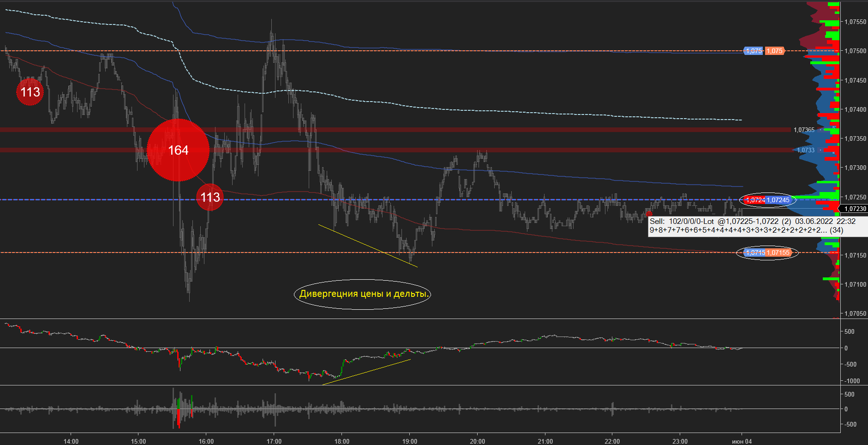Select the 113 bubble before the 14:00 mark
This screenshot has height=445, width=868.
pos(30,92)
